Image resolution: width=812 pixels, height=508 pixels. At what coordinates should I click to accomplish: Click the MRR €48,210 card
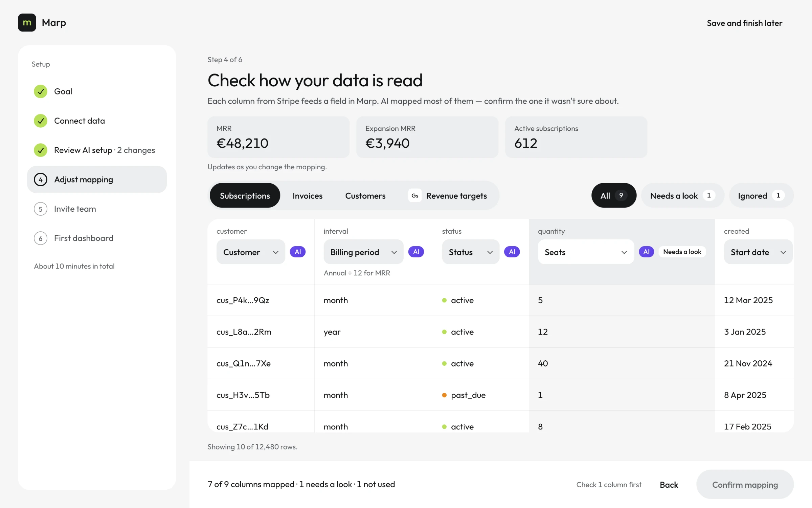(x=278, y=137)
